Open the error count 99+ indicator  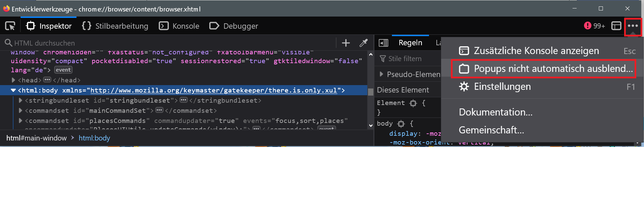[594, 26]
